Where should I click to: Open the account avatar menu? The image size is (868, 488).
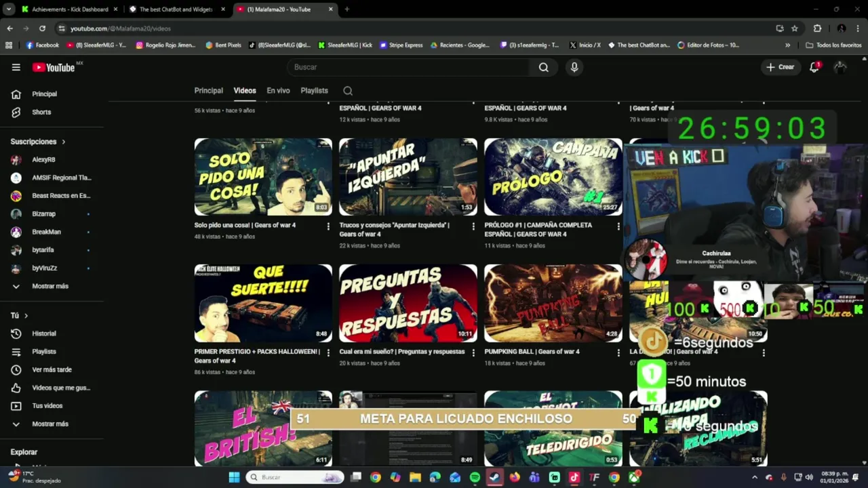(x=840, y=67)
